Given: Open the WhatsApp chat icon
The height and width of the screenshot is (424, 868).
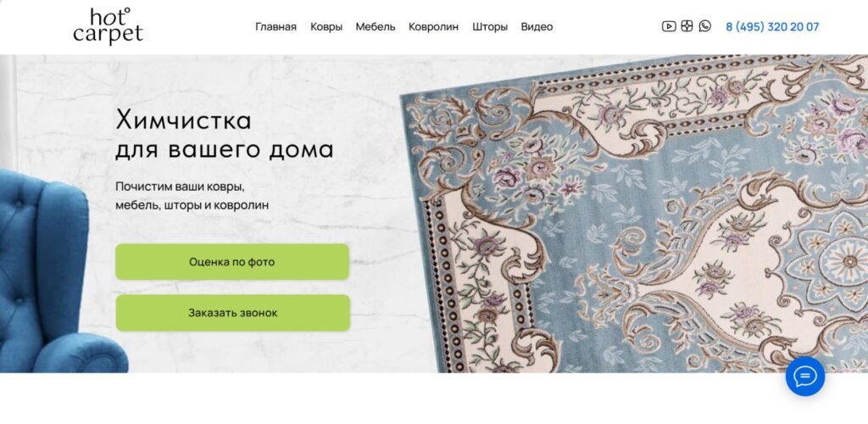Looking at the screenshot, I should pyautogui.click(x=704, y=26).
